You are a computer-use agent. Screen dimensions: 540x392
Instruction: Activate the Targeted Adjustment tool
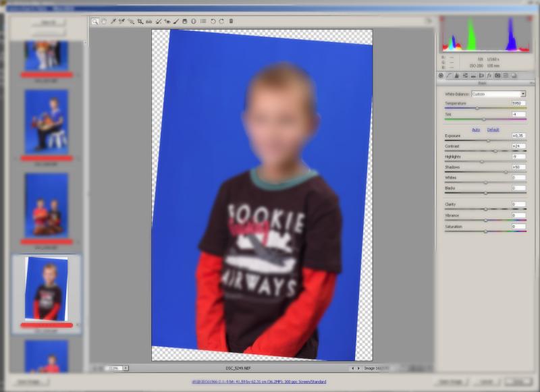(x=131, y=22)
